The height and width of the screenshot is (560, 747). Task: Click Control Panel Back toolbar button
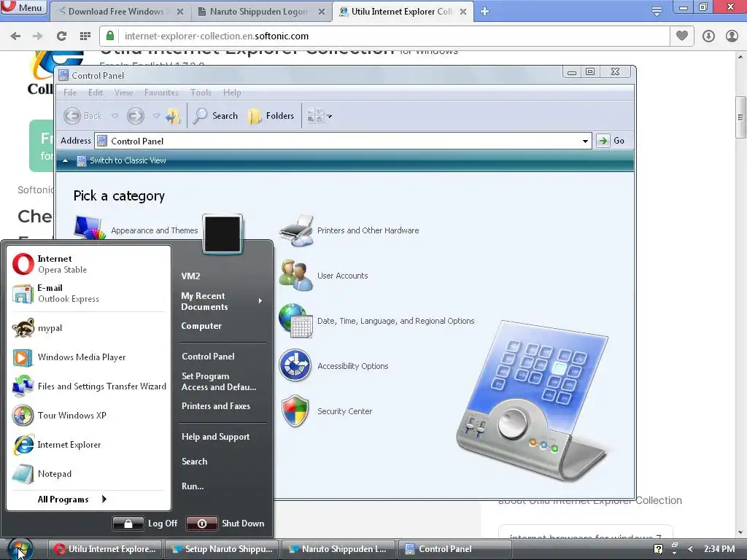pyautogui.click(x=83, y=116)
